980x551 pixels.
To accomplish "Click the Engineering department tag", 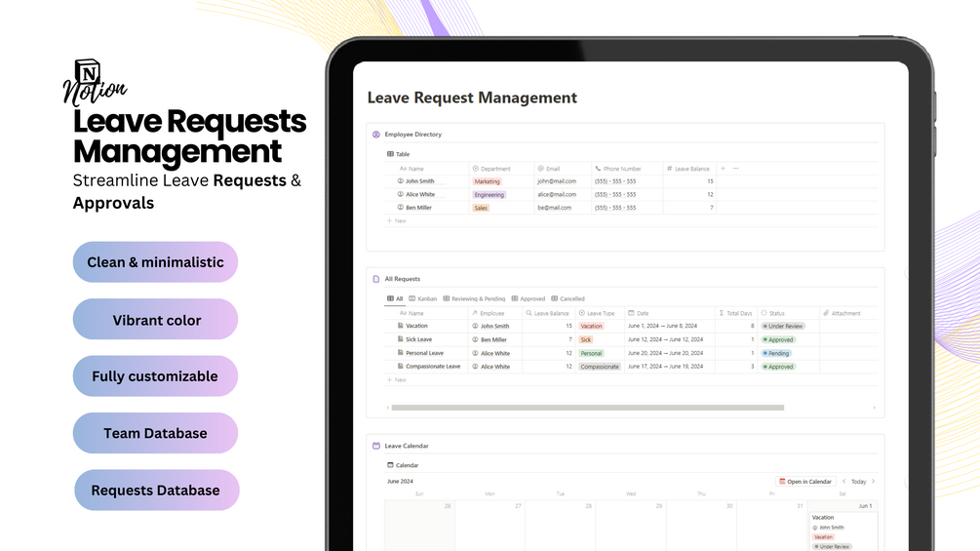I will coord(489,195).
